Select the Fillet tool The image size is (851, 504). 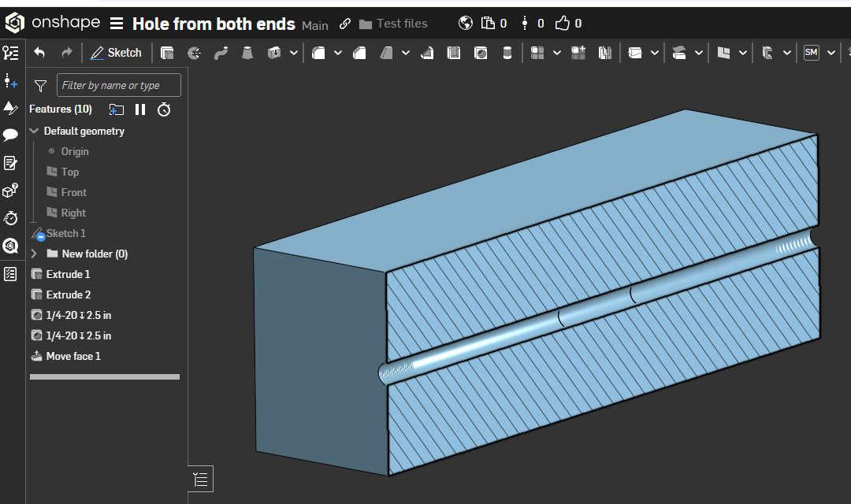click(319, 53)
